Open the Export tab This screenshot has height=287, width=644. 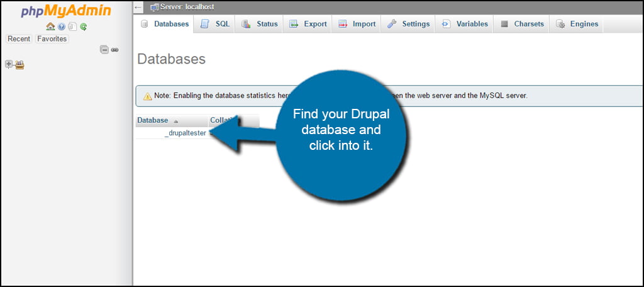(308, 24)
